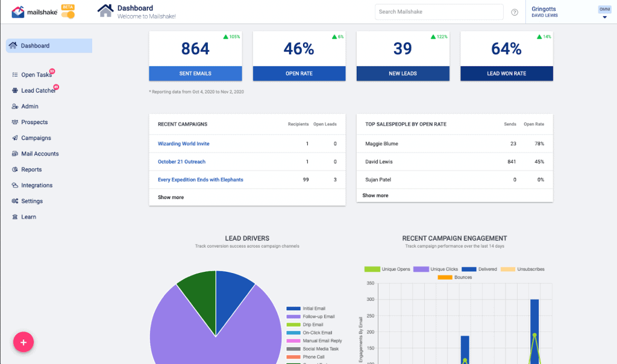The height and width of the screenshot is (364, 617).
Task: Click the Lead Catcher sidebar icon
Action: [15, 90]
